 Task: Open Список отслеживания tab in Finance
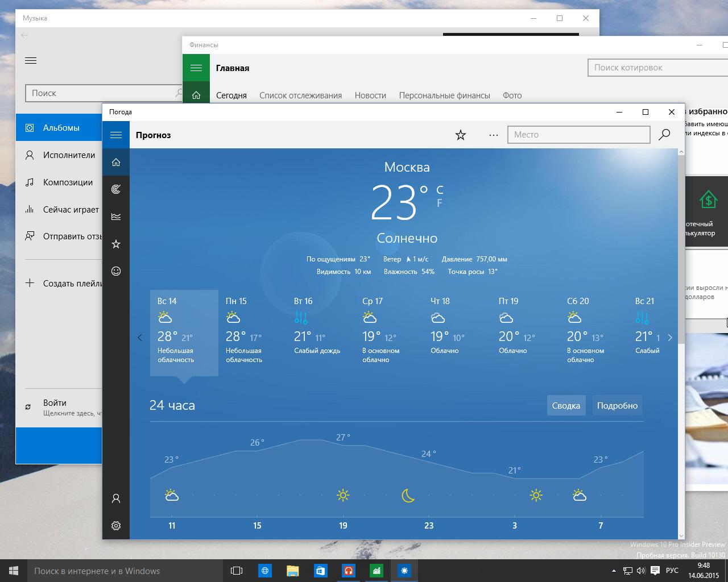click(300, 95)
